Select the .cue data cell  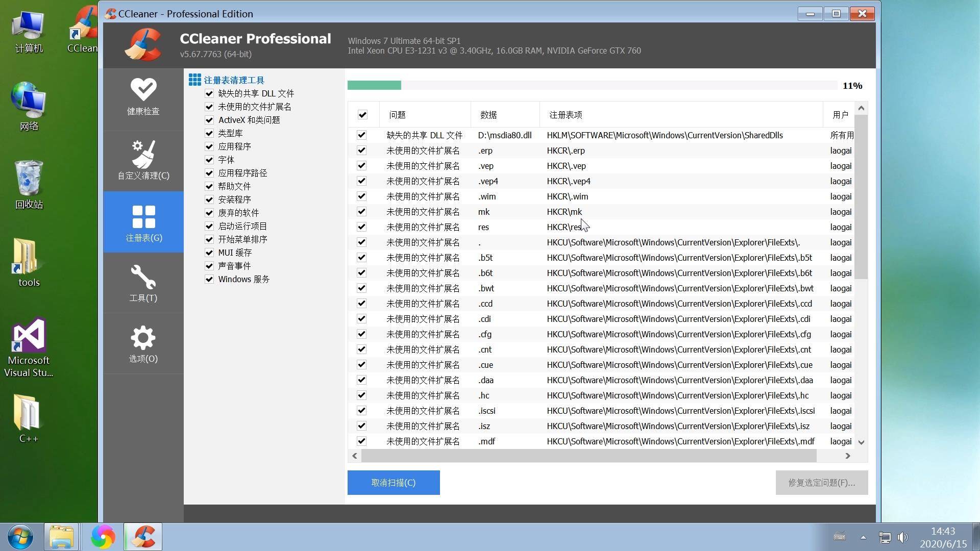485,365
